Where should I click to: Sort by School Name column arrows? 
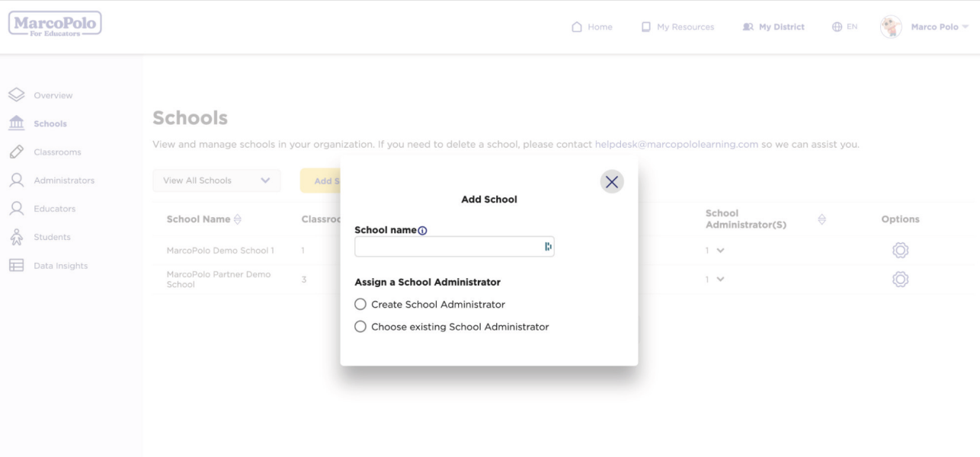pos(238,219)
